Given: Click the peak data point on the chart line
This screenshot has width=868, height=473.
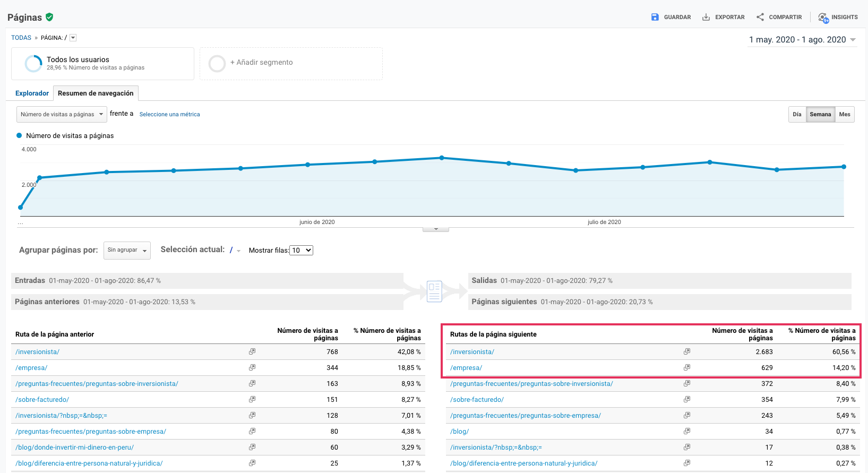Looking at the screenshot, I should (442, 158).
